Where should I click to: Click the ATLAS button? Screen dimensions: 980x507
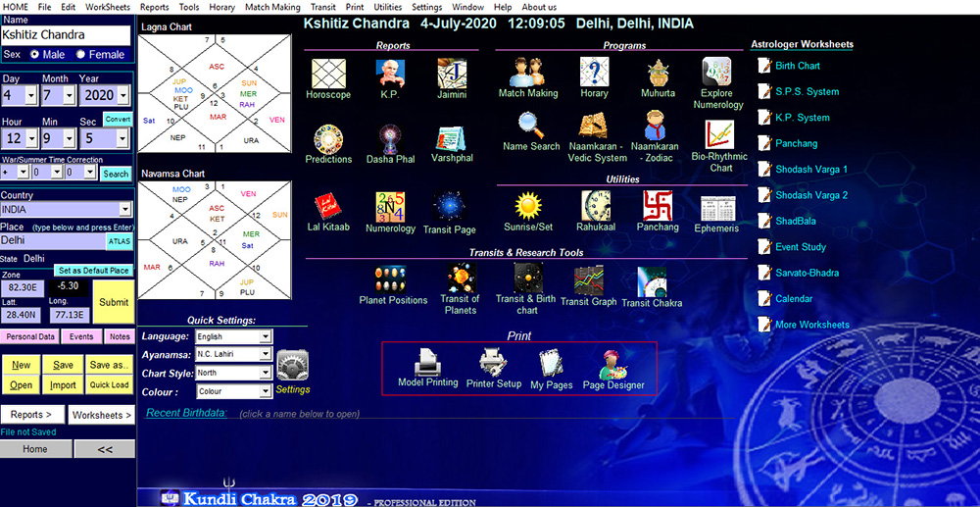click(119, 240)
